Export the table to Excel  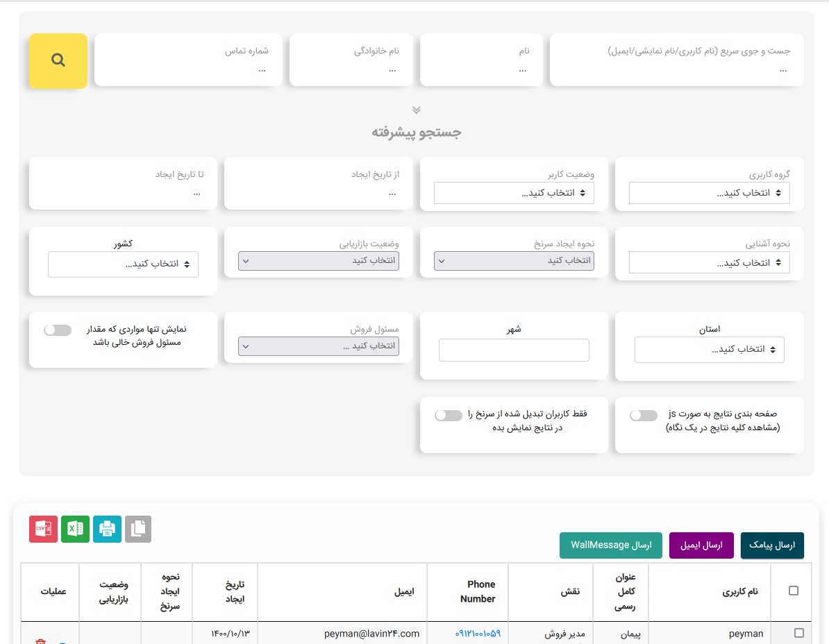point(75,529)
